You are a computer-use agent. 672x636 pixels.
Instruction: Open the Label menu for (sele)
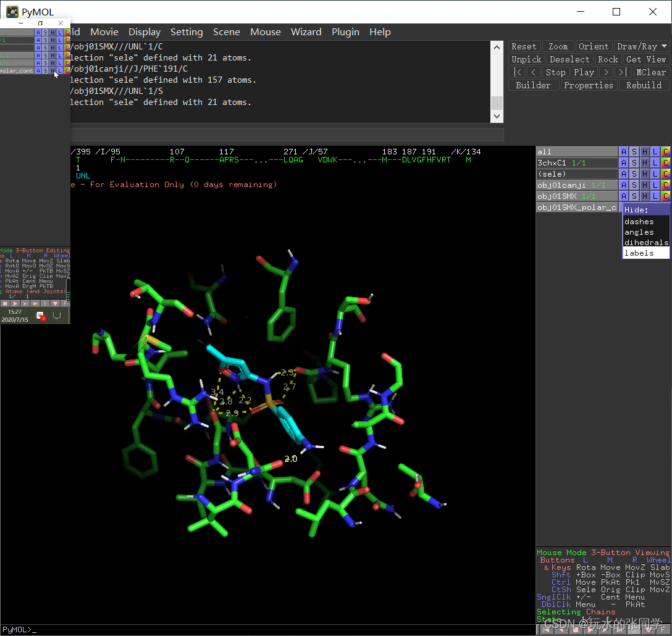click(x=655, y=174)
